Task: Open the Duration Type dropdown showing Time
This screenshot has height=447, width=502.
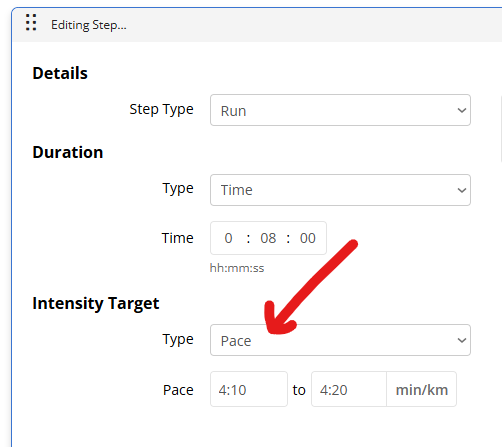Action: coord(340,190)
